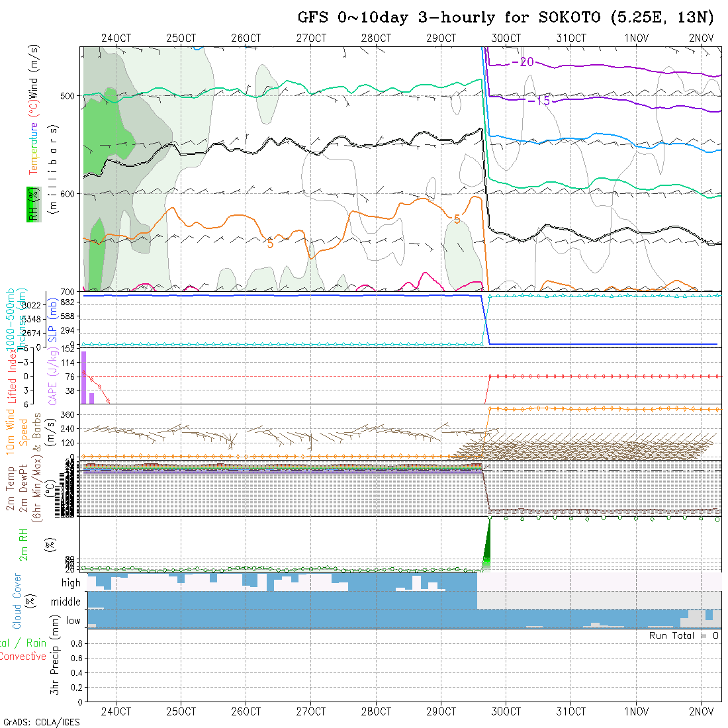Select the 500 millibar tick label
Screen dimensions: 728x728
[x=69, y=95]
